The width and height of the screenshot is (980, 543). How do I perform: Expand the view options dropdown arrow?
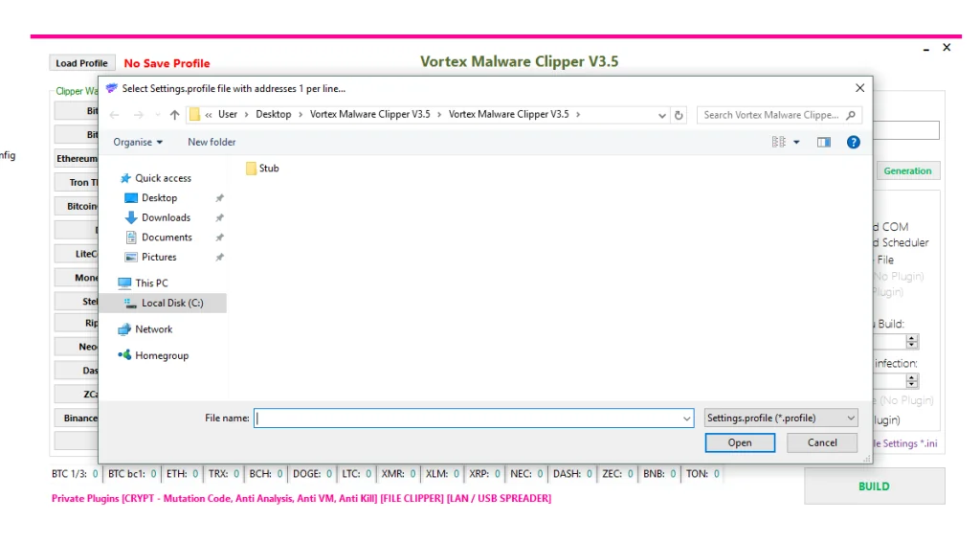click(x=796, y=142)
